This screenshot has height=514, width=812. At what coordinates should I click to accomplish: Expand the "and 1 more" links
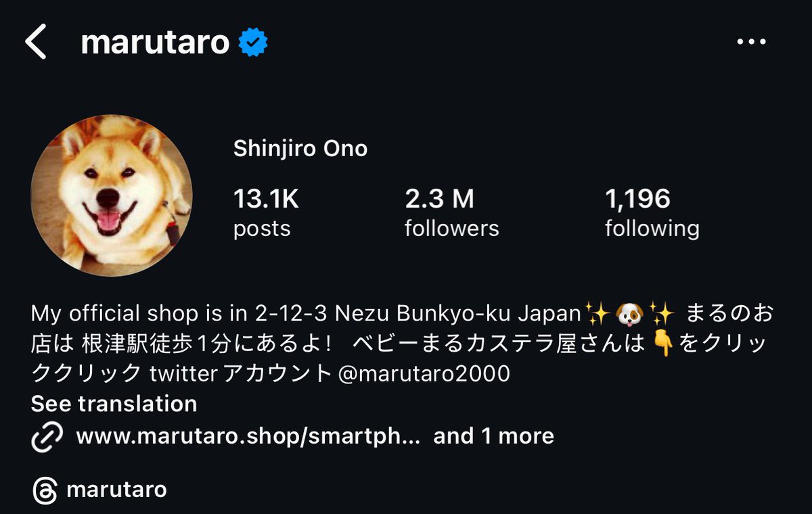pos(493,436)
